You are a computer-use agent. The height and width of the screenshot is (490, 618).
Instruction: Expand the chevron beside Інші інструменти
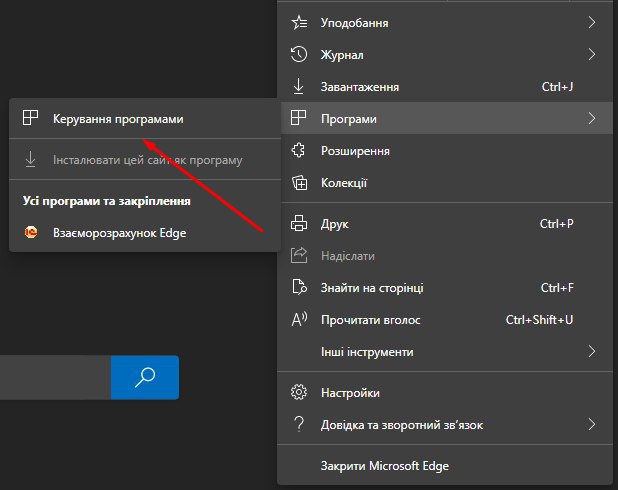click(592, 351)
